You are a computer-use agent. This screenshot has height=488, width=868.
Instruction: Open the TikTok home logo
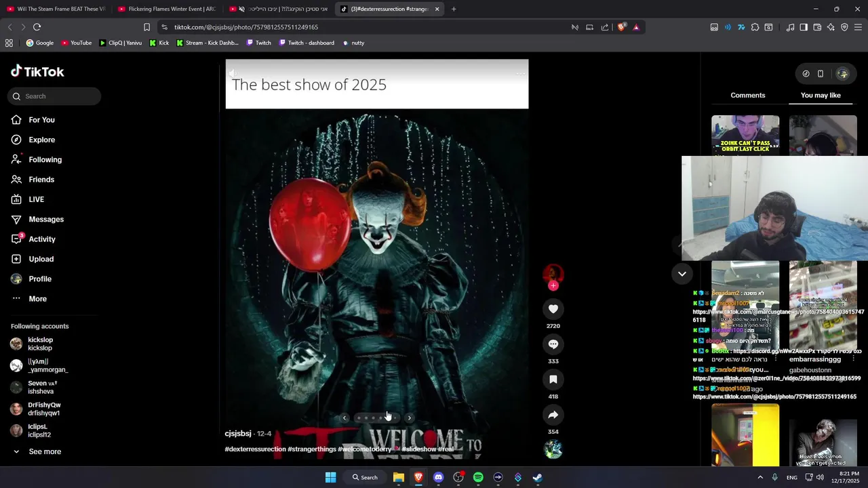click(x=37, y=72)
